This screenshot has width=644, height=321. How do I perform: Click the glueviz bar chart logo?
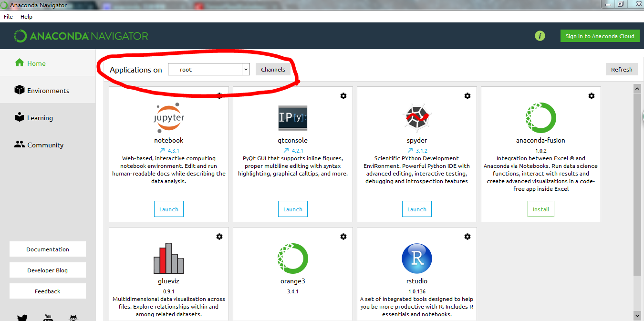coord(168,259)
